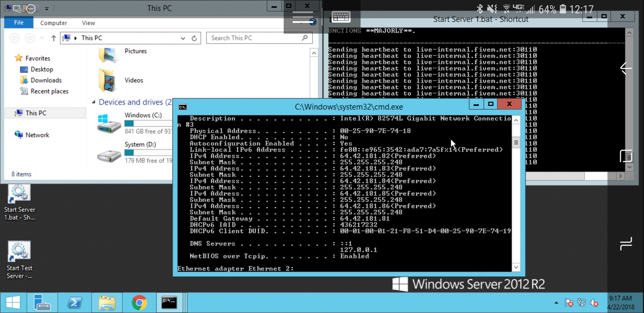Minimize the cmd.exe window

click(x=476, y=104)
